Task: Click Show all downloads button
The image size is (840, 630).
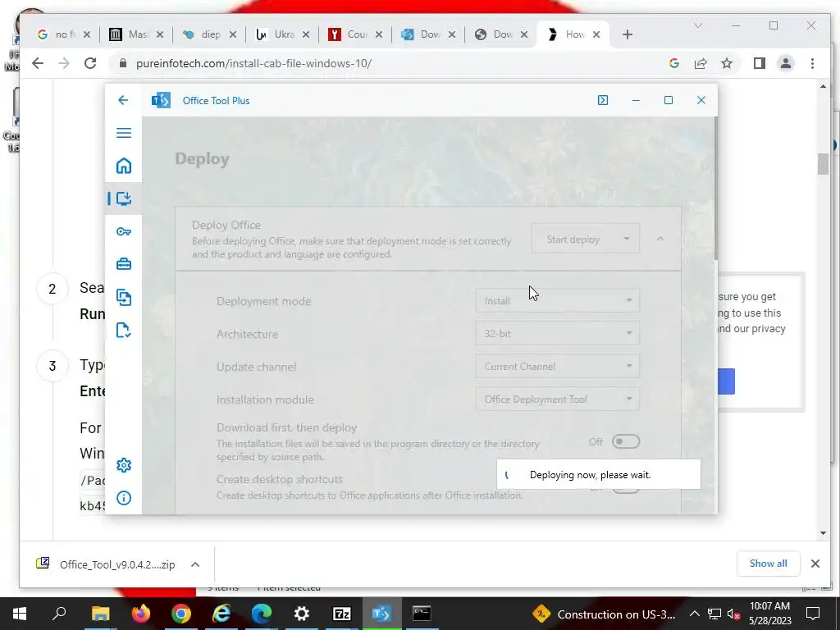Action: click(768, 564)
